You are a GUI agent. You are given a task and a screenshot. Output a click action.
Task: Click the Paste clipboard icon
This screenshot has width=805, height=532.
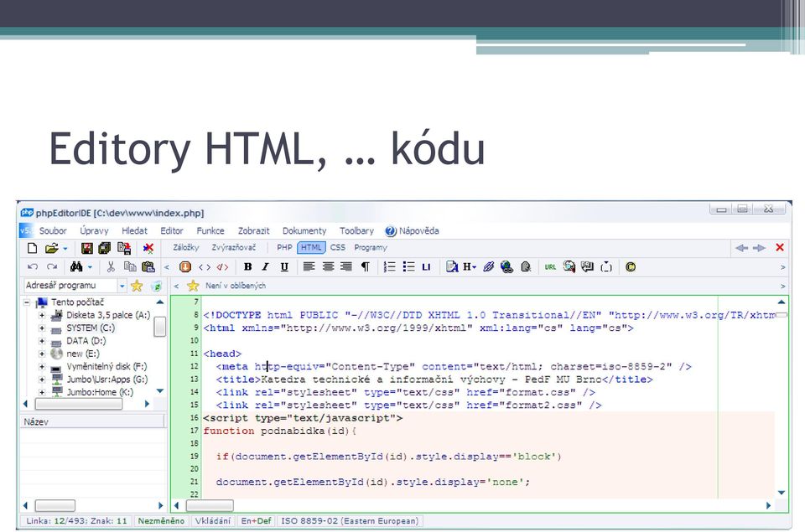click(x=148, y=266)
